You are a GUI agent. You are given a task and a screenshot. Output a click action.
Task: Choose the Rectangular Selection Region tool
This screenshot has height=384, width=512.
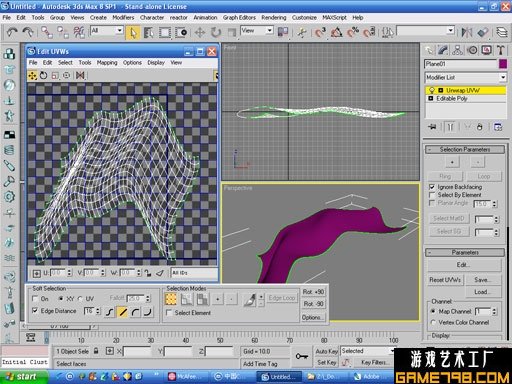pos(165,33)
